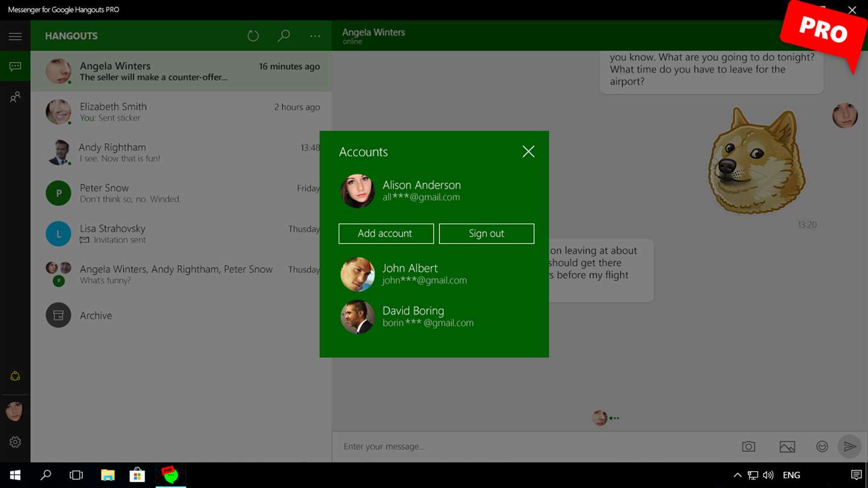Take a photo with the camera icon

[749, 446]
